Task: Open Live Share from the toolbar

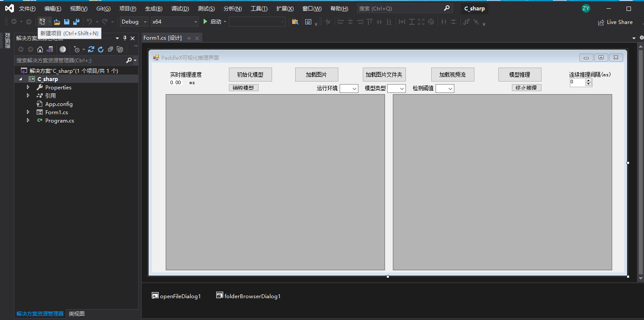Action: point(615,22)
